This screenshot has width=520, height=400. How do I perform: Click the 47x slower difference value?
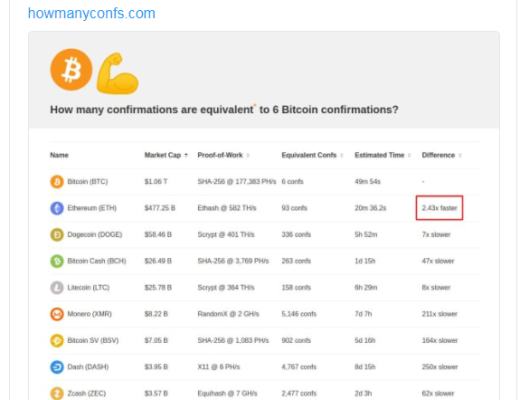(x=438, y=261)
